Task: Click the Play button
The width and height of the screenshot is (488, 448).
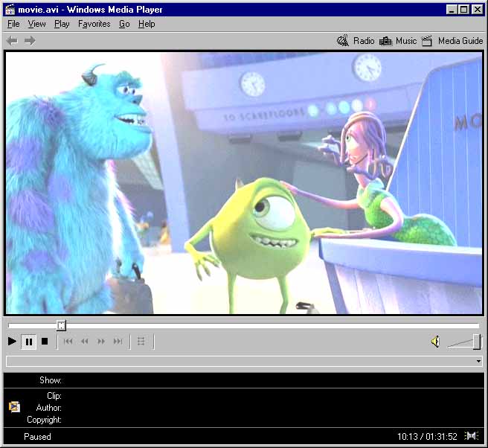Action: 12,342
